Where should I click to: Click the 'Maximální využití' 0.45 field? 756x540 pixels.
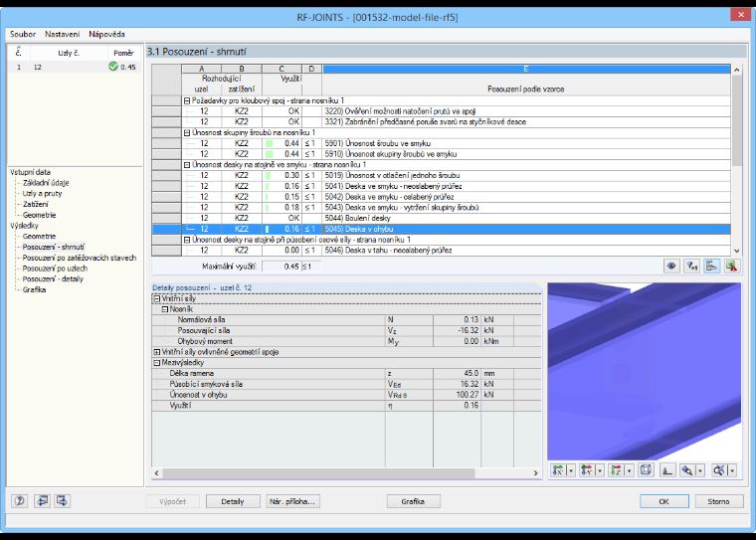click(x=282, y=267)
